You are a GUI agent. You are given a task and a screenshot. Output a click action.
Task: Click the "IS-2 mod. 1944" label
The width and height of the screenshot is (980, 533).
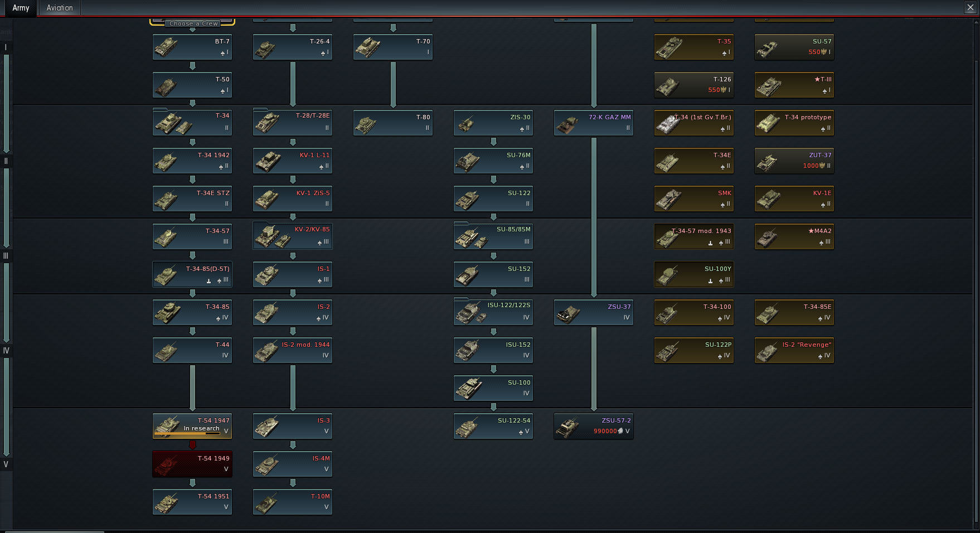(306, 345)
